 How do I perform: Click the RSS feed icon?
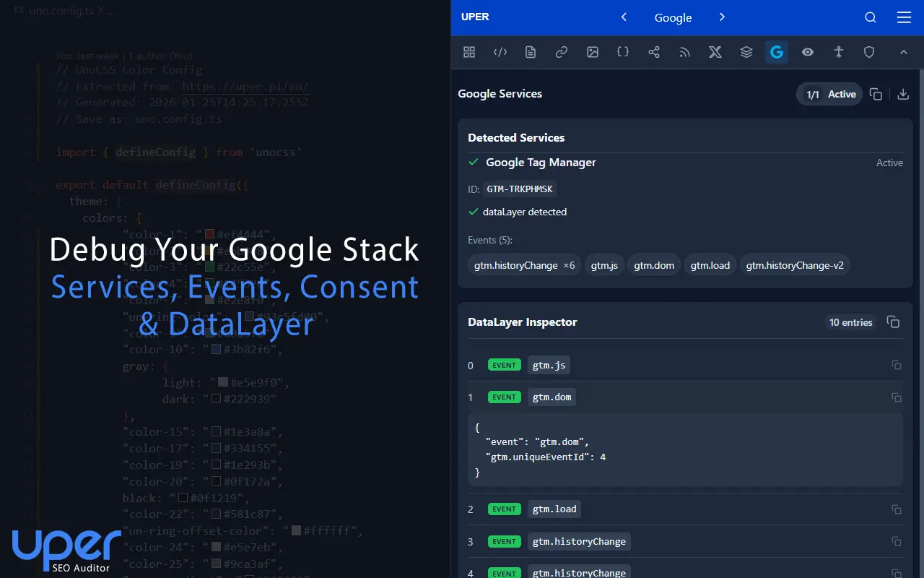pos(684,52)
